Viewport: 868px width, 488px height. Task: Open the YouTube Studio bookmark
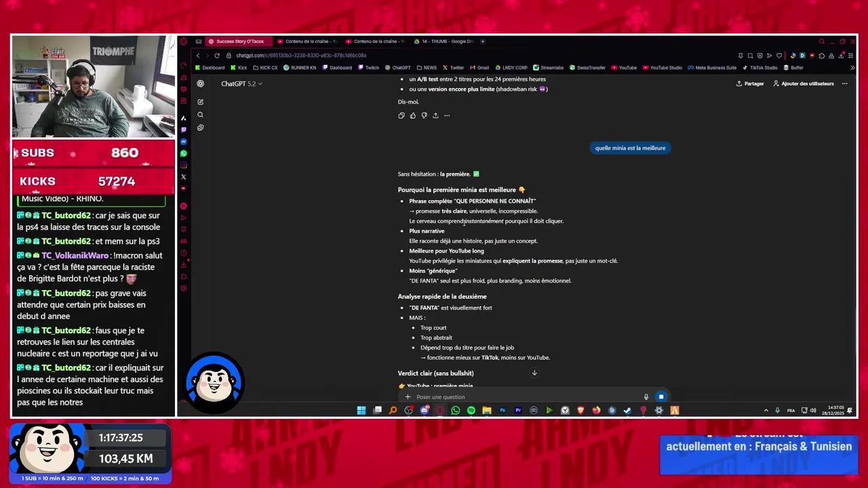coord(663,68)
